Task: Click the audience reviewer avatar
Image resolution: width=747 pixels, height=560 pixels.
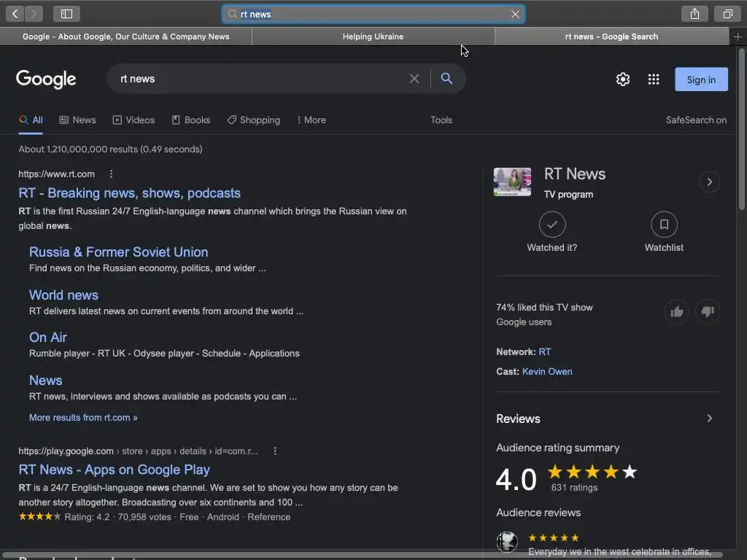Action: [507, 542]
